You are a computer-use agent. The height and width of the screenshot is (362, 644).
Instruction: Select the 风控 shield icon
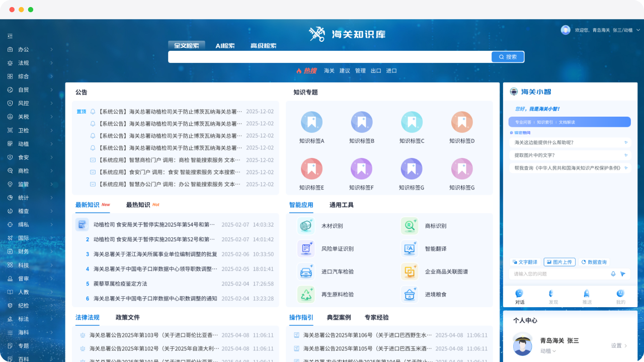point(10,103)
